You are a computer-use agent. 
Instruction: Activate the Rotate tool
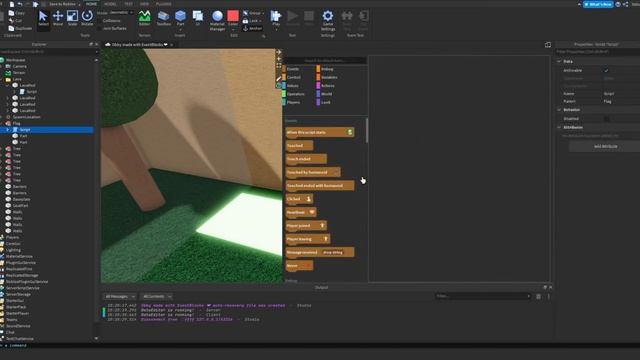(x=87, y=18)
